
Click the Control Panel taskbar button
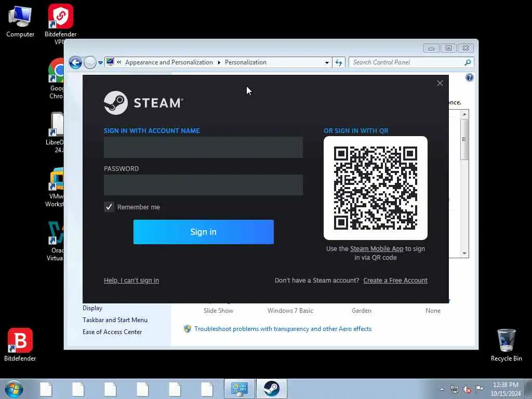coord(239,389)
